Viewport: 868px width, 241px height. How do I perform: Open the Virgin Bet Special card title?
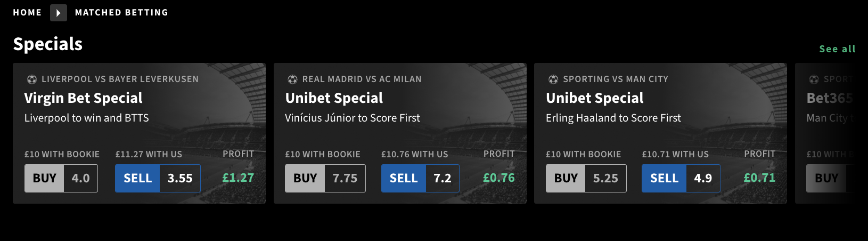tap(84, 98)
